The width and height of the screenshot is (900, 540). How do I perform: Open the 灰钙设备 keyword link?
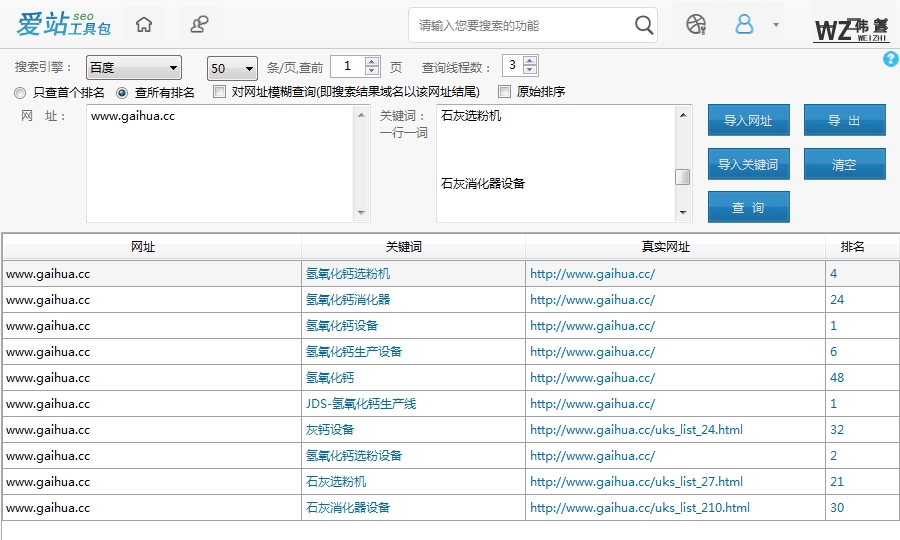click(329, 430)
